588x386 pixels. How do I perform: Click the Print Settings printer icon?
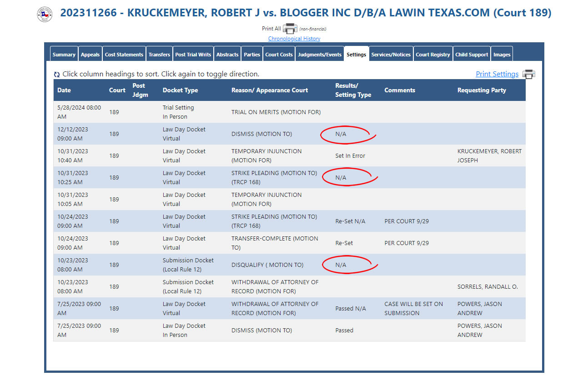528,74
